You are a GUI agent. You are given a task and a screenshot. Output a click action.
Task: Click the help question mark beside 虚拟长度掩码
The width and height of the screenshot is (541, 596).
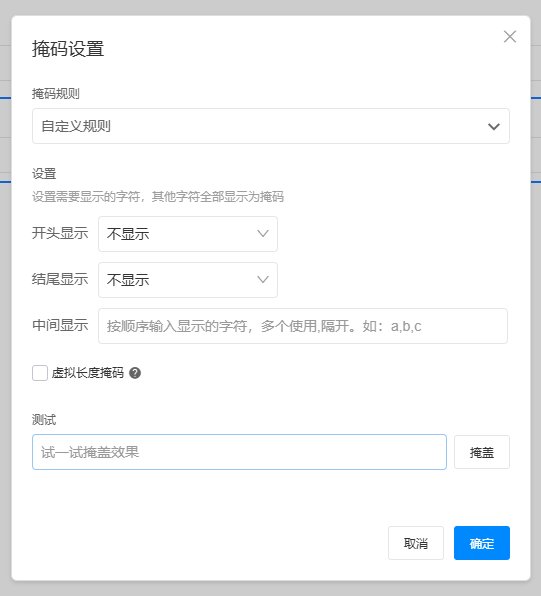click(x=135, y=373)
